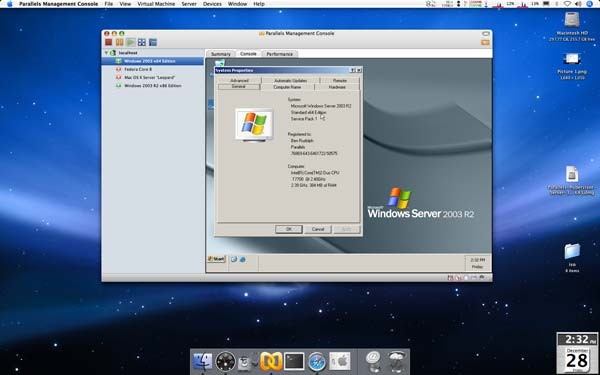
Task: Click the Windows taskbar clock
Action: point(477,263)
